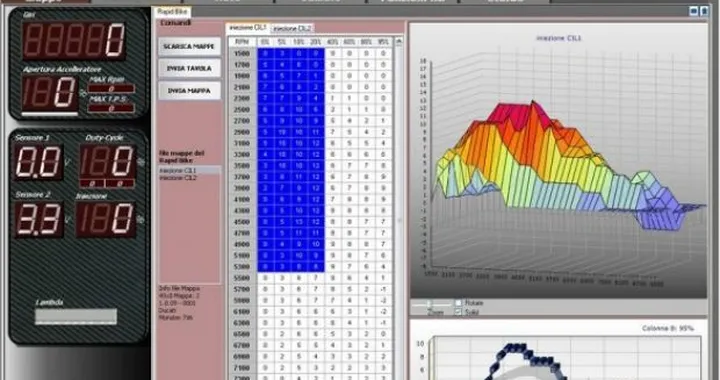The image size is (720, 380).
Task: Click the left window icon at top right
Action: tap(694, 11)
